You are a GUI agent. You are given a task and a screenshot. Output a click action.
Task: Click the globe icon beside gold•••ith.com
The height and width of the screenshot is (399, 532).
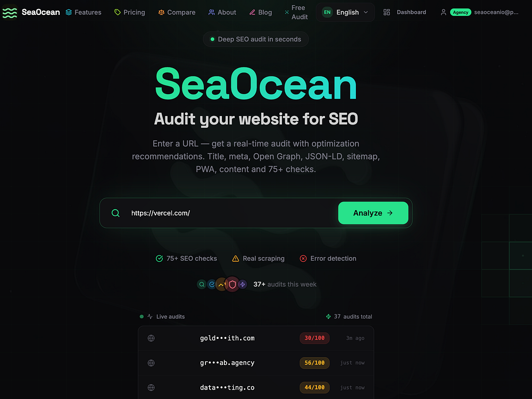pyautogui.click(x=151, y=338)
